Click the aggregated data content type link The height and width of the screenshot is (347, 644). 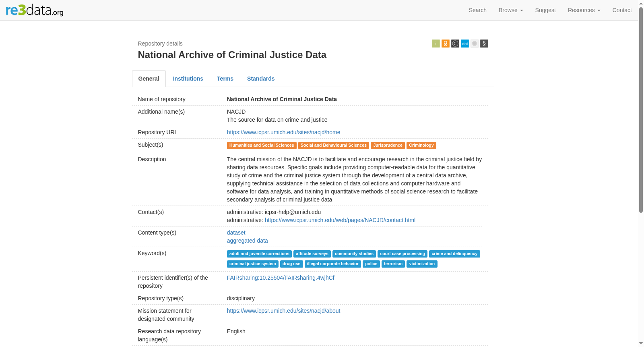coord(248,241)
